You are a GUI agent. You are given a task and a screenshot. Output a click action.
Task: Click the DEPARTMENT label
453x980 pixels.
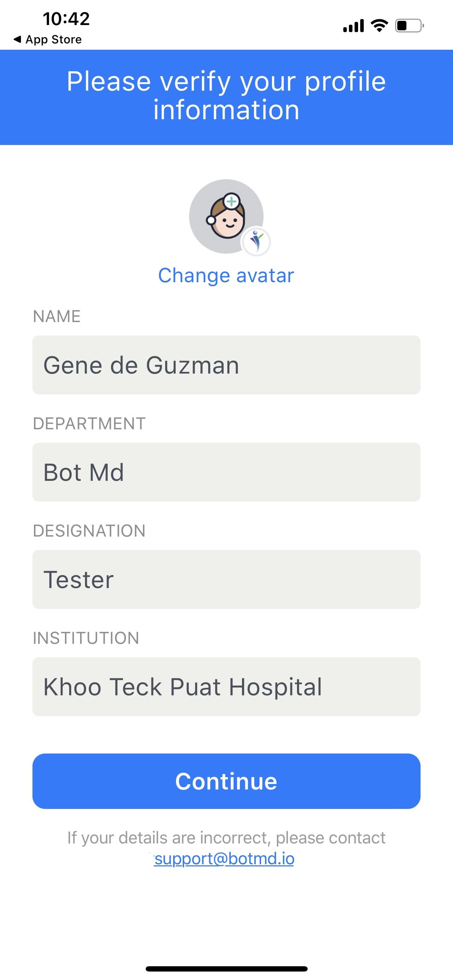(x=89, y=423)
